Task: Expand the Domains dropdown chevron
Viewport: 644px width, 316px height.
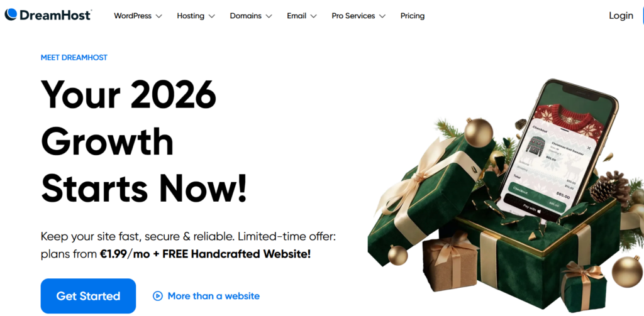Action: pos(269,16)
